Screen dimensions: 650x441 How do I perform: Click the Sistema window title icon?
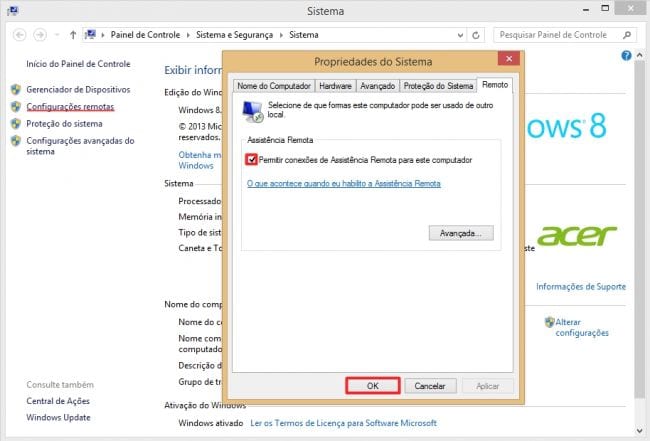(x=12, y=10)
